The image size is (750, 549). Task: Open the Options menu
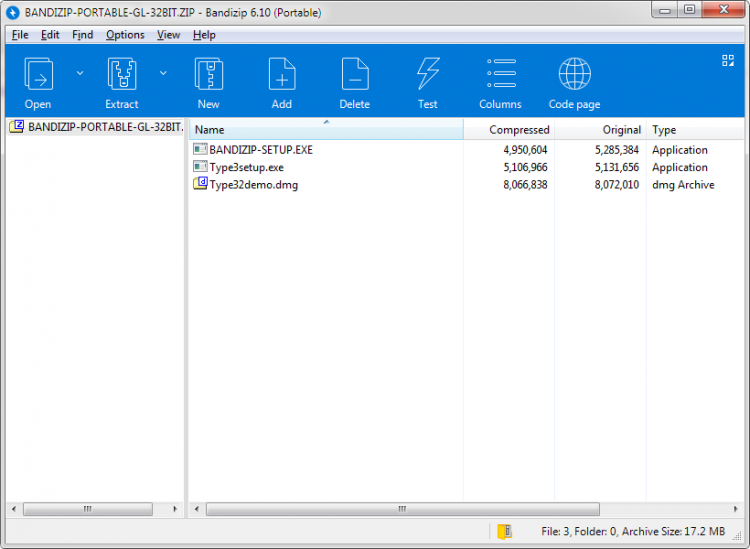[x=125, y=35]
